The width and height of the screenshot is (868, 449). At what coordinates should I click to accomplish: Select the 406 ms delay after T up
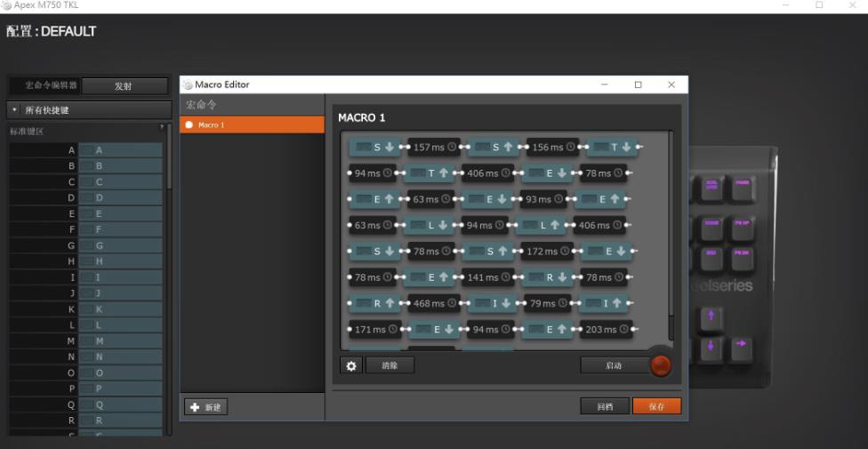487,173
